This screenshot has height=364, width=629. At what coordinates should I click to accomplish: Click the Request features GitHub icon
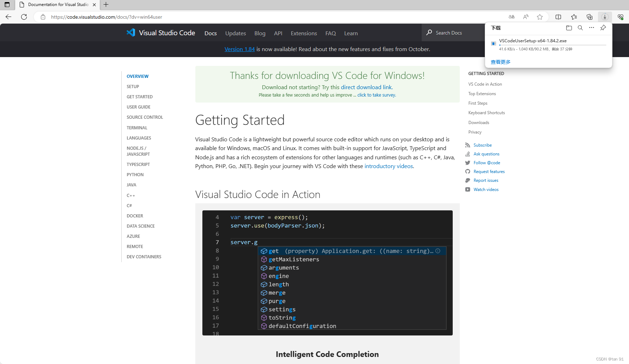(468, 172)
